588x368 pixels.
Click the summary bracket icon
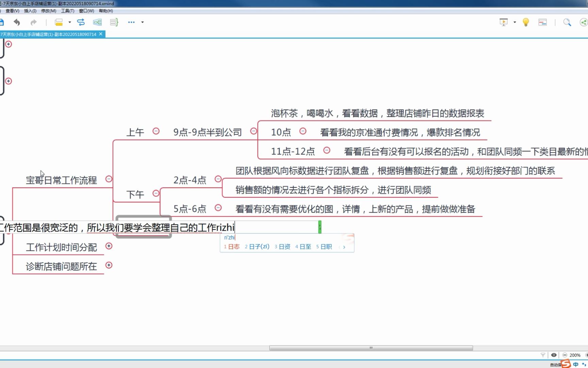tap(114, 22)
